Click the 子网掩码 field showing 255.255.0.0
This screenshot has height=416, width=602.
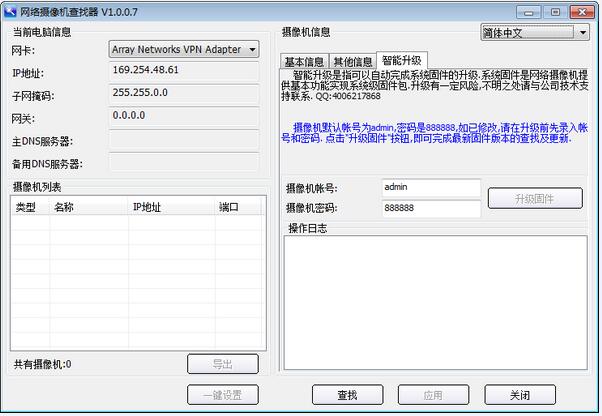(184, 94)
